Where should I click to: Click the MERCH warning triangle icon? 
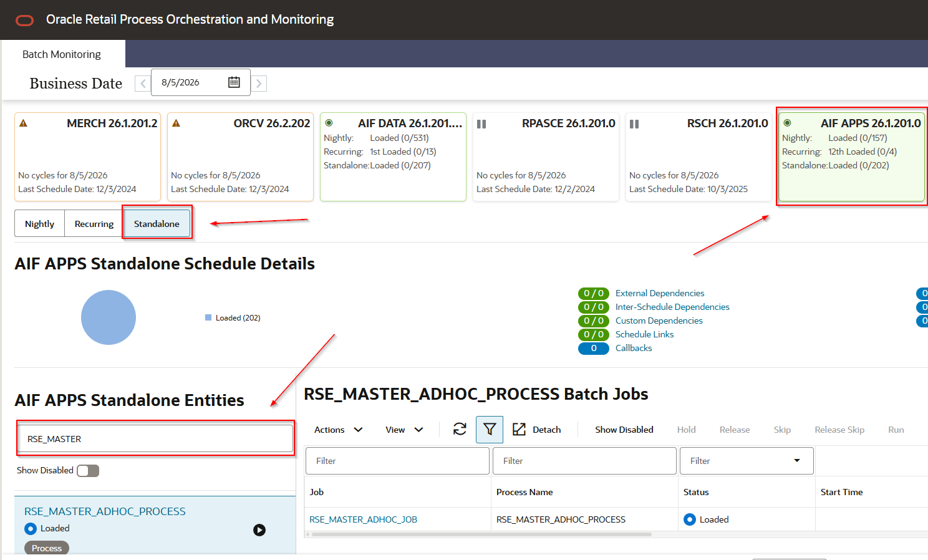click(24, 123)
